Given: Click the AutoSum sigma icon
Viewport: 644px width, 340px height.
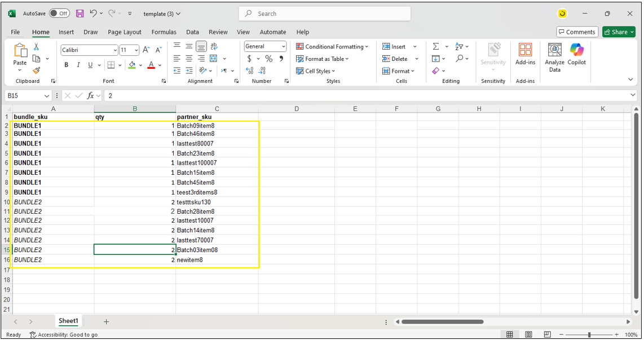Looking at the screenshot, I should [436, 47].
